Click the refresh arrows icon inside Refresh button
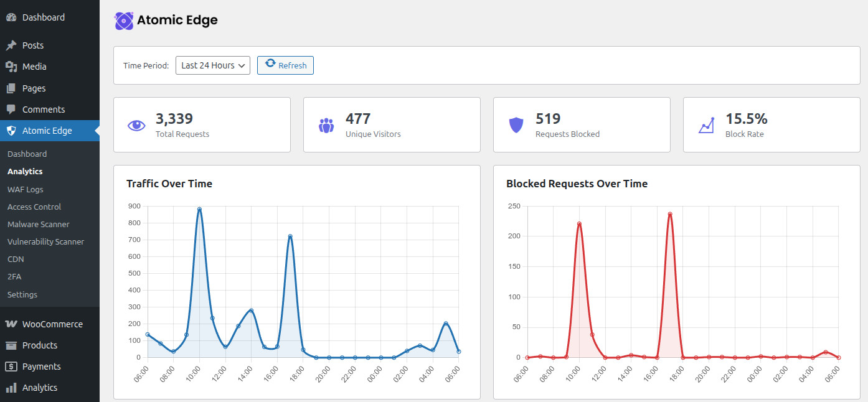The image size is (868, 402). 270,65
